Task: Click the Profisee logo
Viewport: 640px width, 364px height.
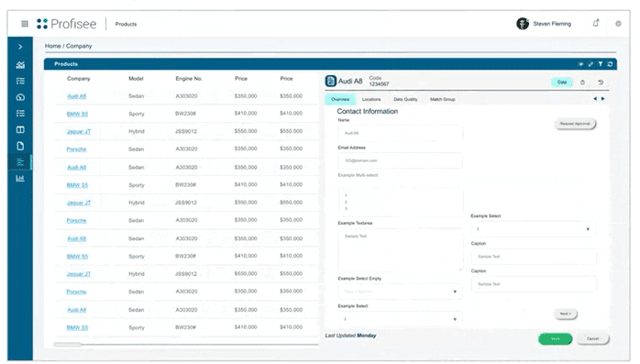Action: pos(67,24)
